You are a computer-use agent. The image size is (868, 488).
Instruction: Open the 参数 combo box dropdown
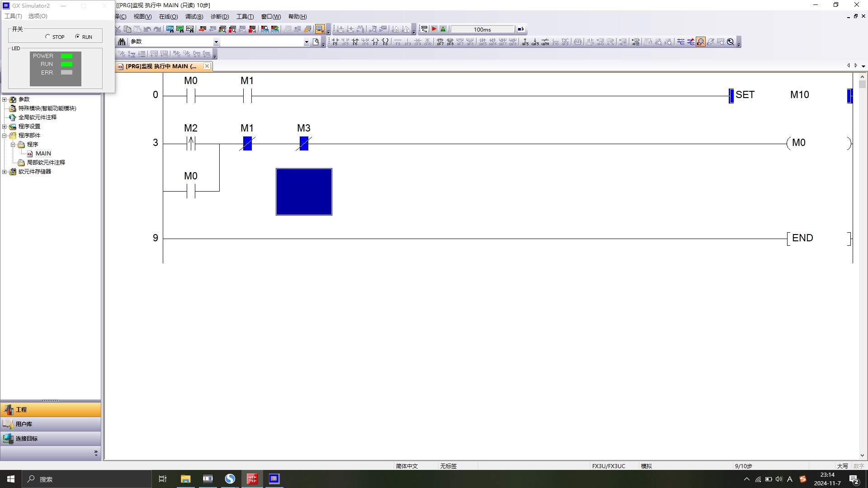[x=216, y=42]
